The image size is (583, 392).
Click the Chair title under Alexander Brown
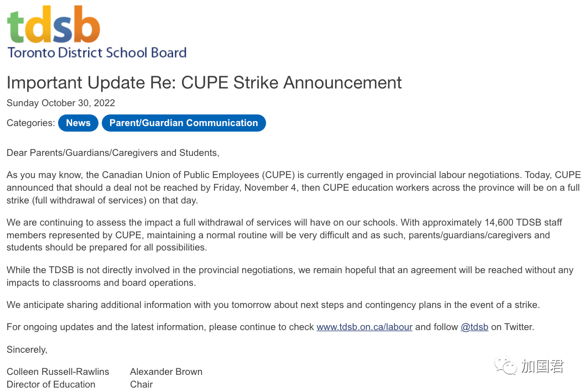141,384
